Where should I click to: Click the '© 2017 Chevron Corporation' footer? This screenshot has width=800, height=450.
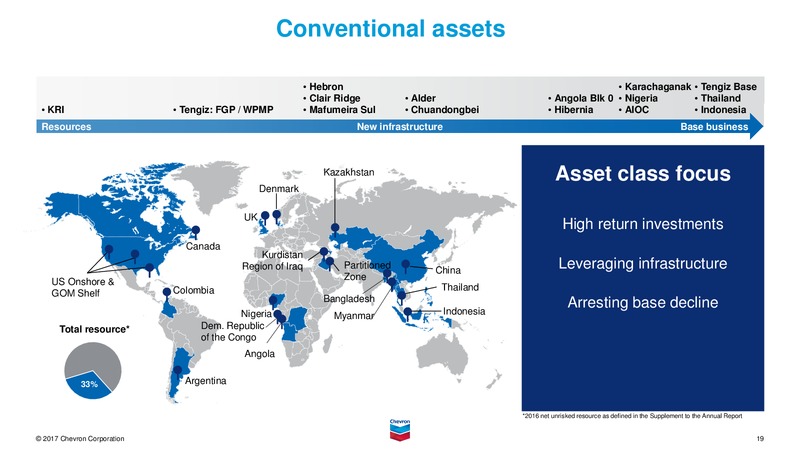80,438
